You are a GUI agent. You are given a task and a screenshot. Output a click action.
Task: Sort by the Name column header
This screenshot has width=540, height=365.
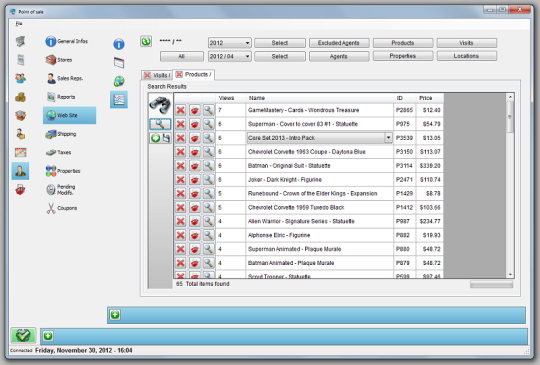coord(320,98)
